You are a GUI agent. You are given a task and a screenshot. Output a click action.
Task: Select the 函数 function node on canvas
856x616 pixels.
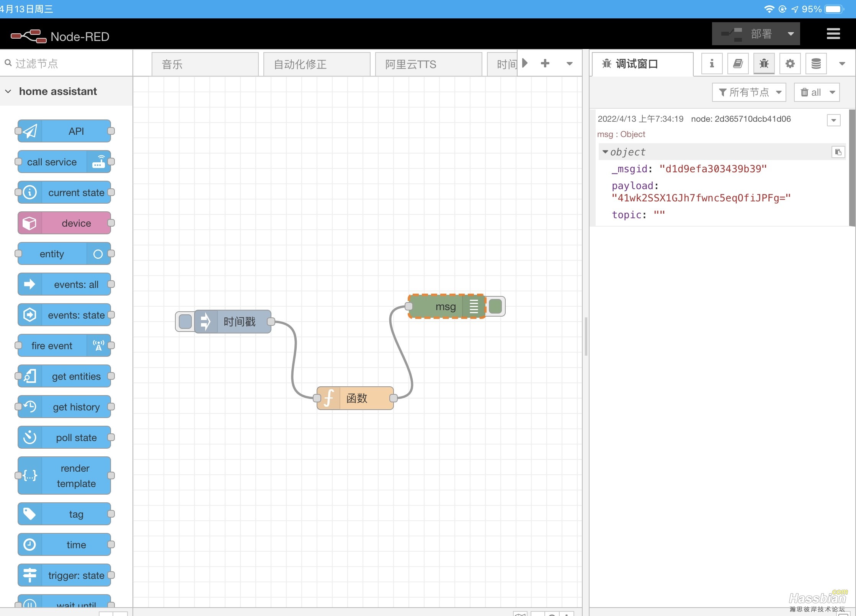pyautogui.click(x=355, y=398)
